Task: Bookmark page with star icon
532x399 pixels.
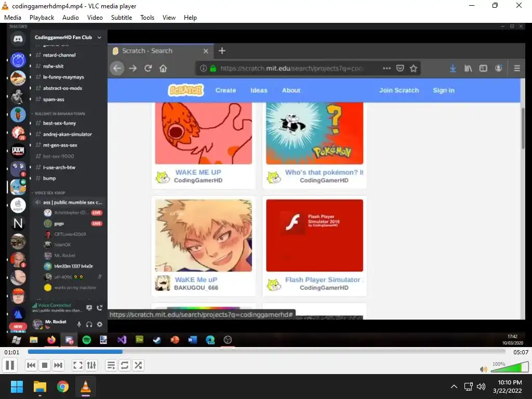Action: [x=413, y=69]
